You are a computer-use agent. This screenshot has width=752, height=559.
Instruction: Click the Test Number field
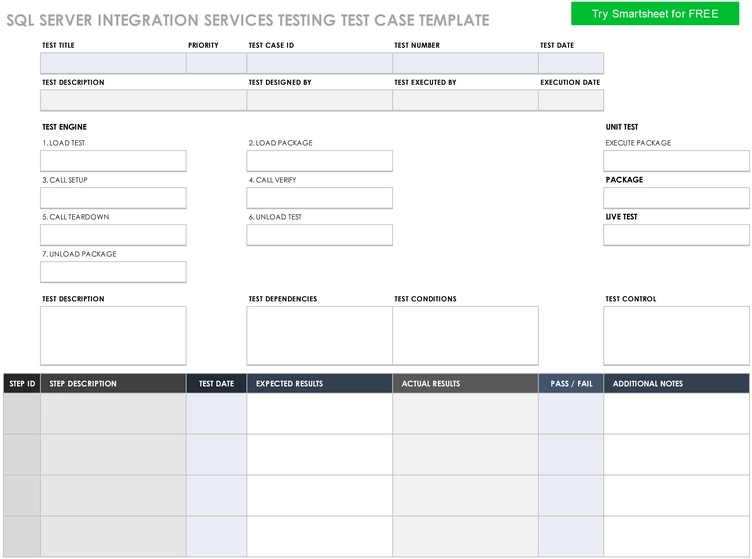point(465,63)
